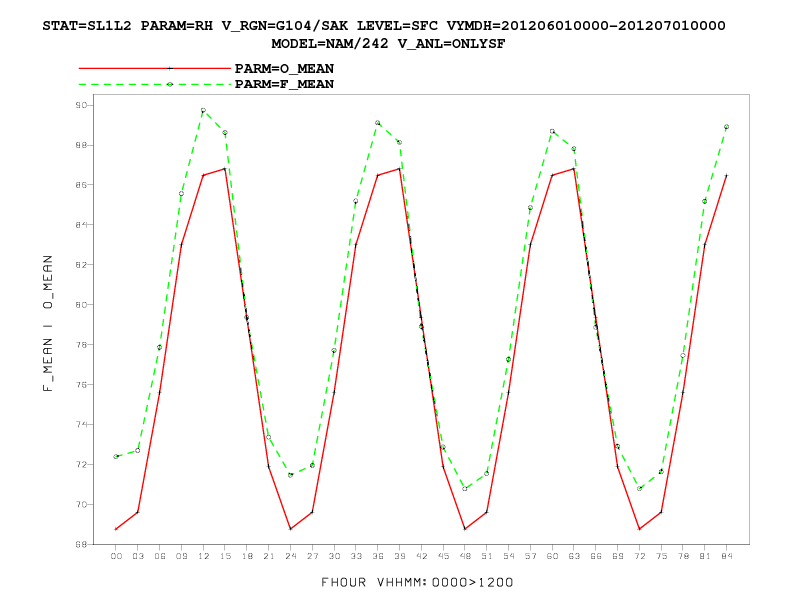
Task: Click the PARM=O_MEAN legend label
Action: 284,69
